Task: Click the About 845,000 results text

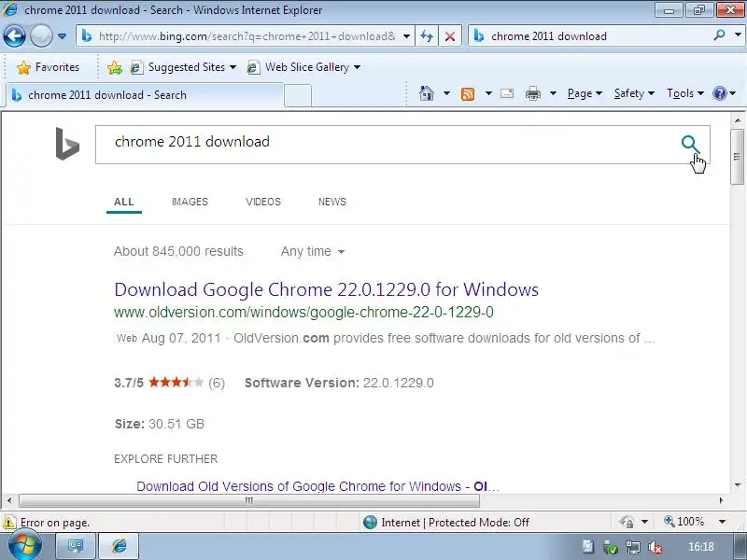Action: [x=178, y=251]
